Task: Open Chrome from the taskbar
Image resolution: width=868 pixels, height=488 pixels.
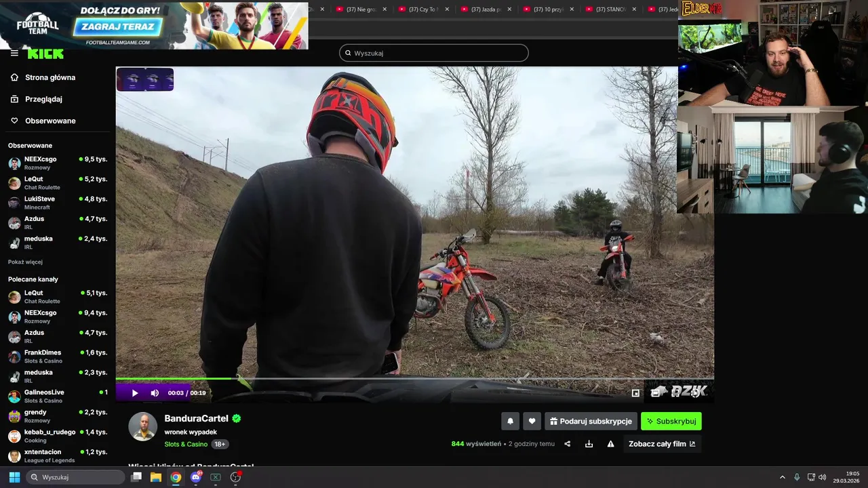Action: click(x=176, y=477)
